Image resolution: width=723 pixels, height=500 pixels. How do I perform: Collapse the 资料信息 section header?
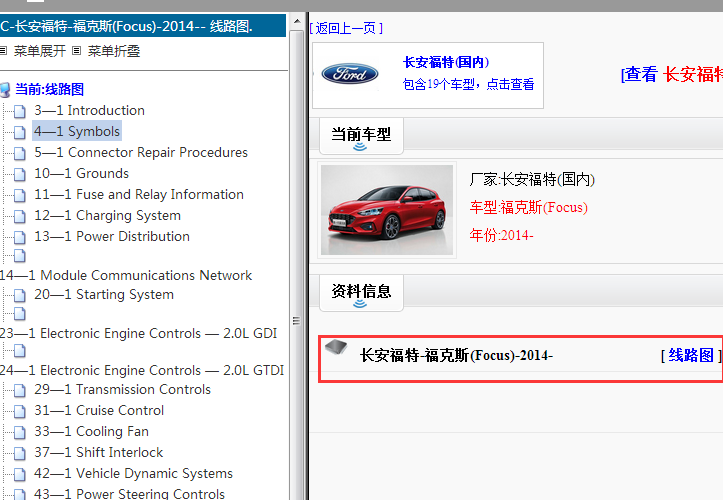[361, 293]
